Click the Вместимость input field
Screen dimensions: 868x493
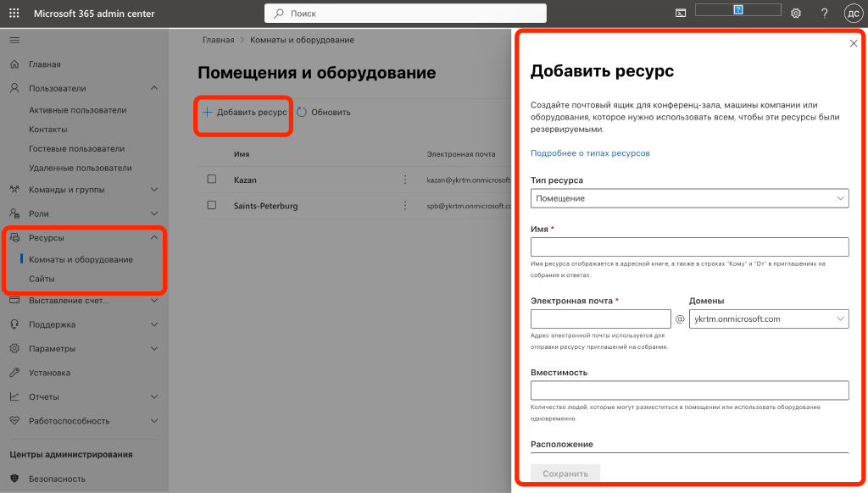click(x=689, y=391)
